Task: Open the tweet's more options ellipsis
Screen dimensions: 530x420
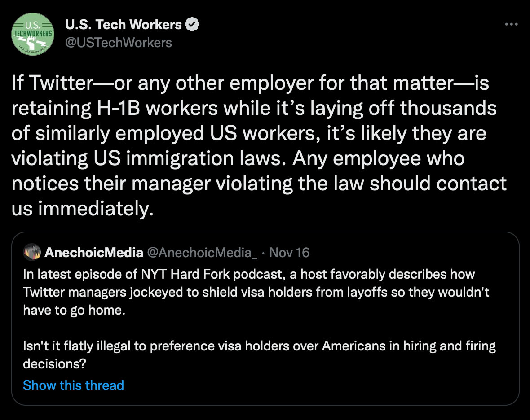Action: pos(511,25)
